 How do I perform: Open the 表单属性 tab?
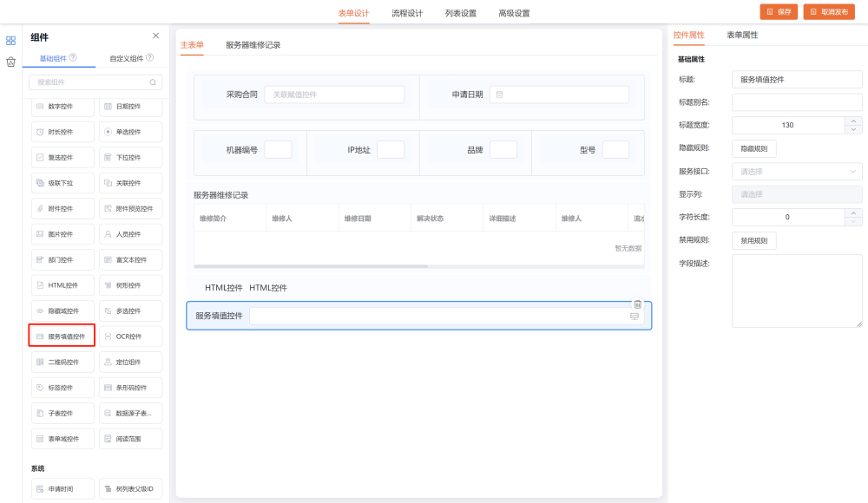coord(742,36)
